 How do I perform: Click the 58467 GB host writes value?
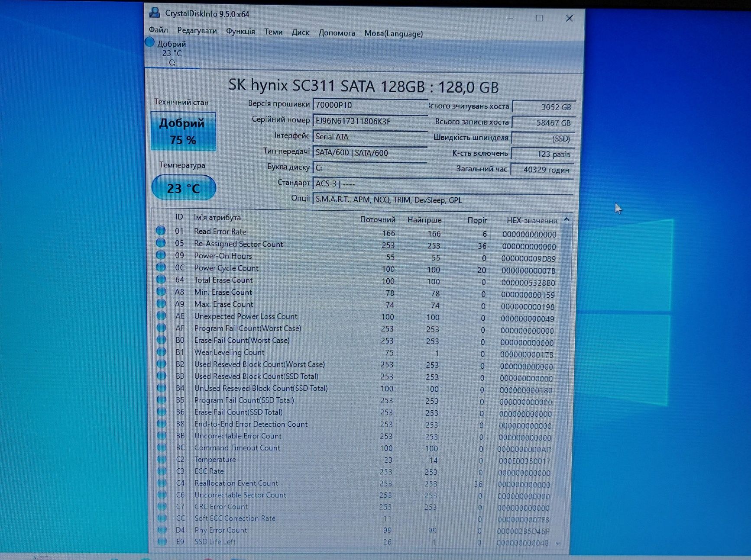[x=543, y=122]
